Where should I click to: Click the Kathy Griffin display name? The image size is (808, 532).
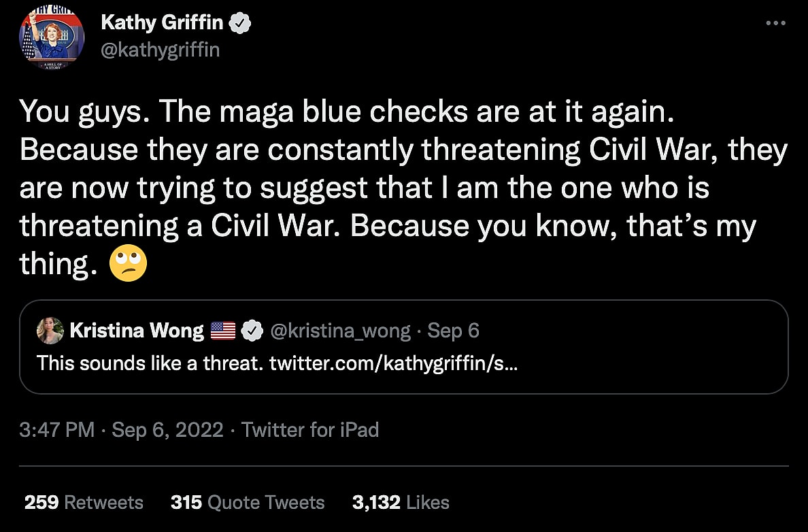click(162, 23)
